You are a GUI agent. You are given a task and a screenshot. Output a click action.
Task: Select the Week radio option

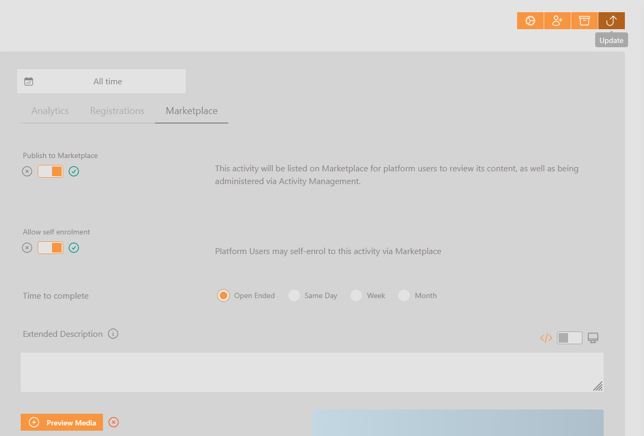click(x=356, y=296)
